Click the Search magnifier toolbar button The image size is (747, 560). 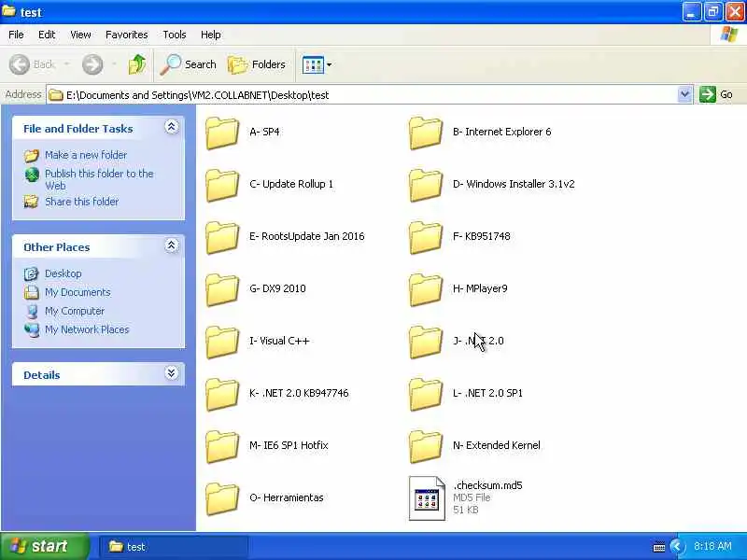click(x=188, y=64)
